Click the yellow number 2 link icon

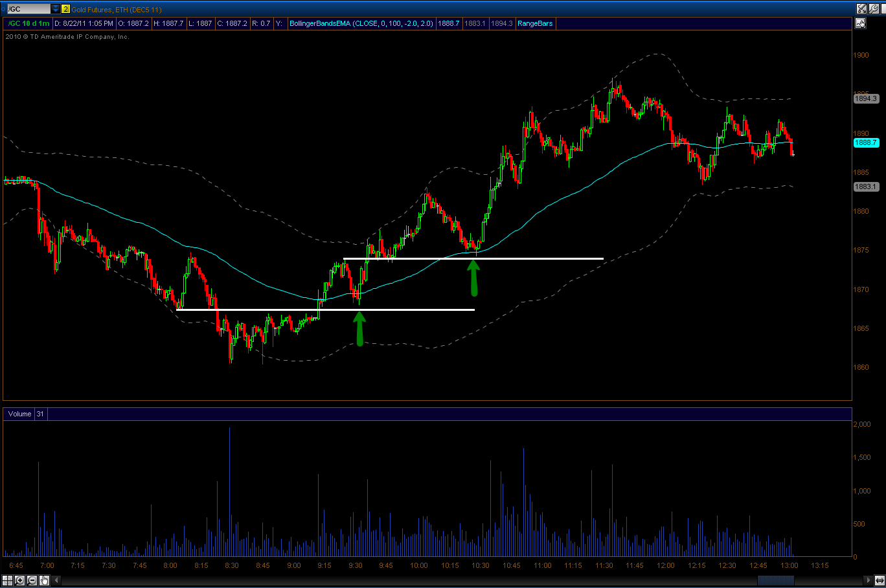(x=65, y=9)
